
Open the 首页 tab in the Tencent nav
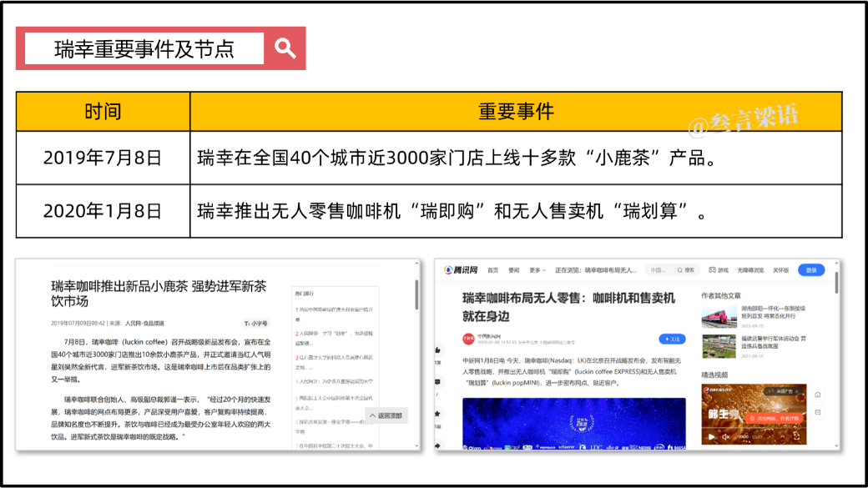coord(493,270)
